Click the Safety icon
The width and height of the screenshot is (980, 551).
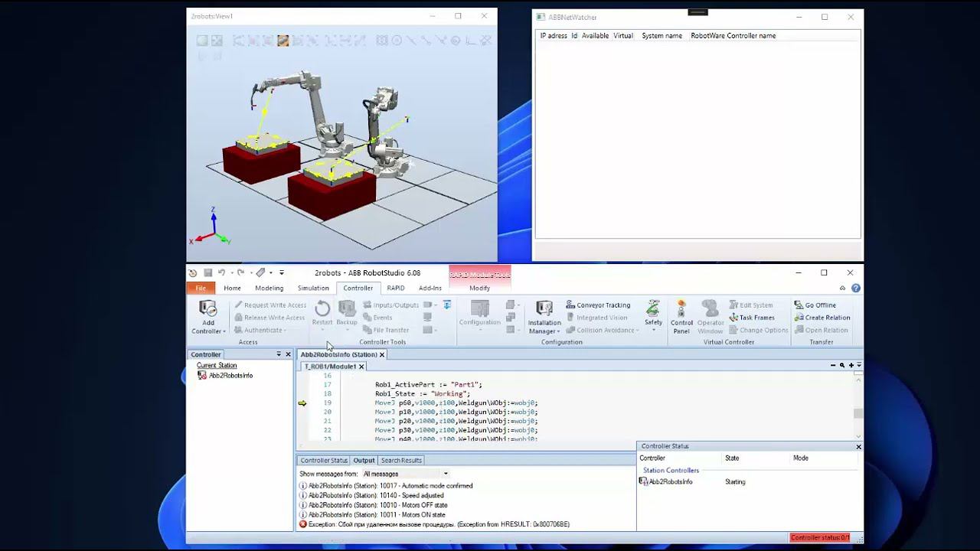click(653, 308)
